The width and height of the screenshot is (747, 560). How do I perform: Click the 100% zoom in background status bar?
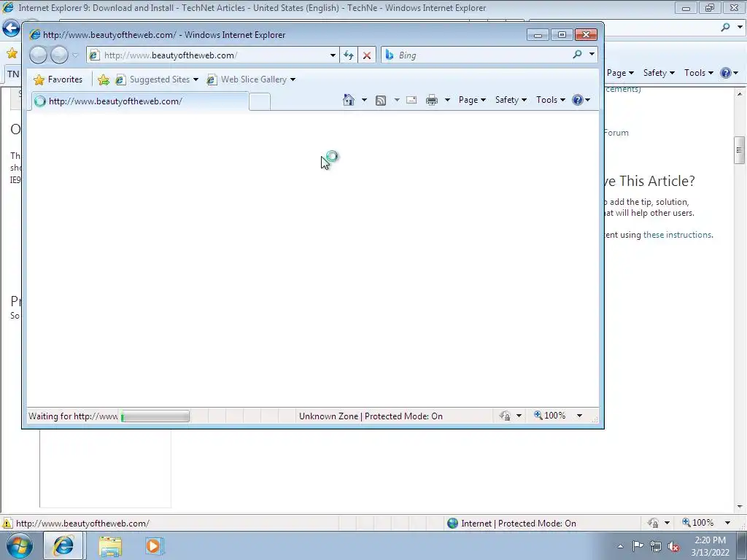[x=697, y=523]
